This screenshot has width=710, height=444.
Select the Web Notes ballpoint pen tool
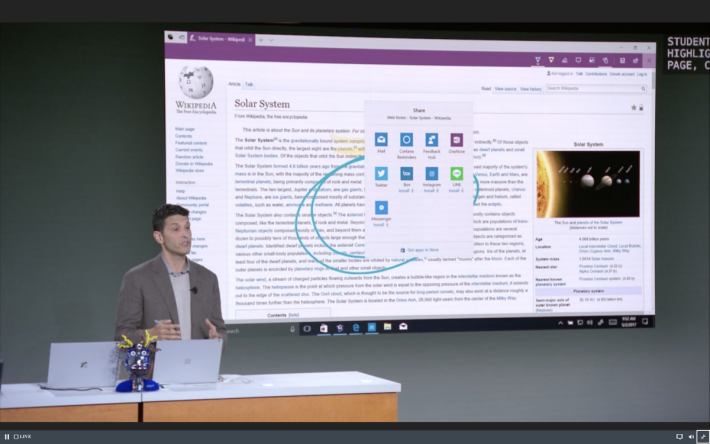tap(537, 60)
